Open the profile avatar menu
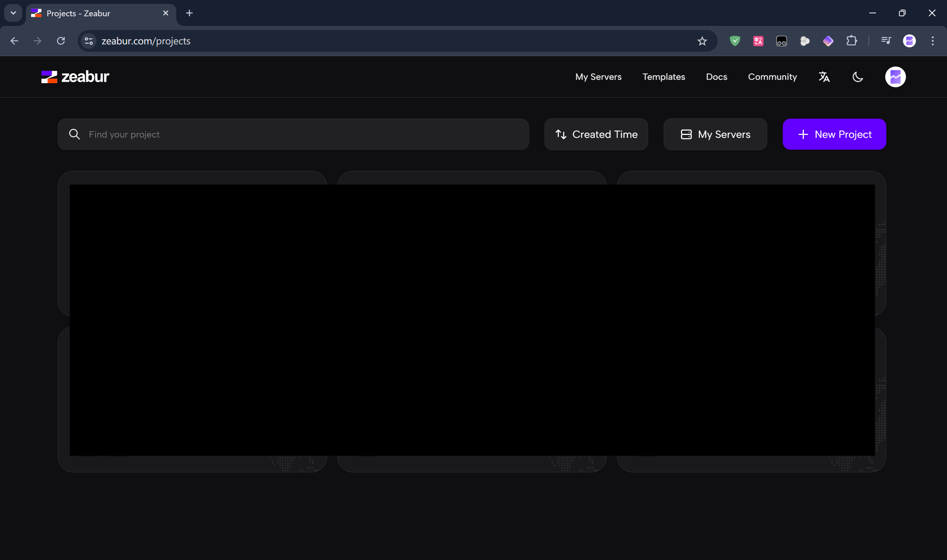Viewport: 947px width, 560px height. point(896,77)
